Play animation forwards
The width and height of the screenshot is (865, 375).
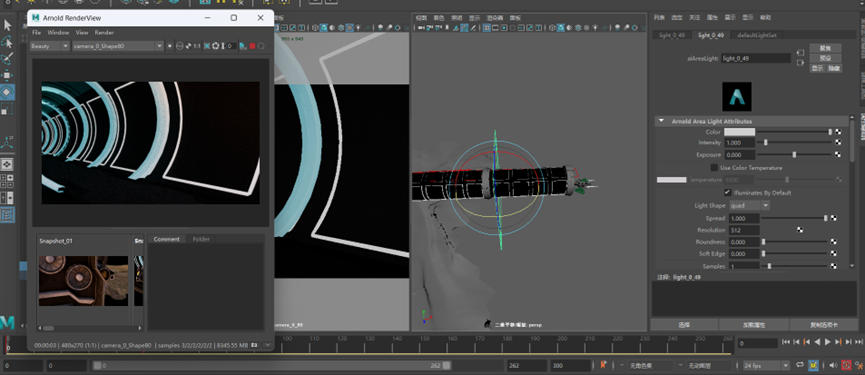click(827, 342)
